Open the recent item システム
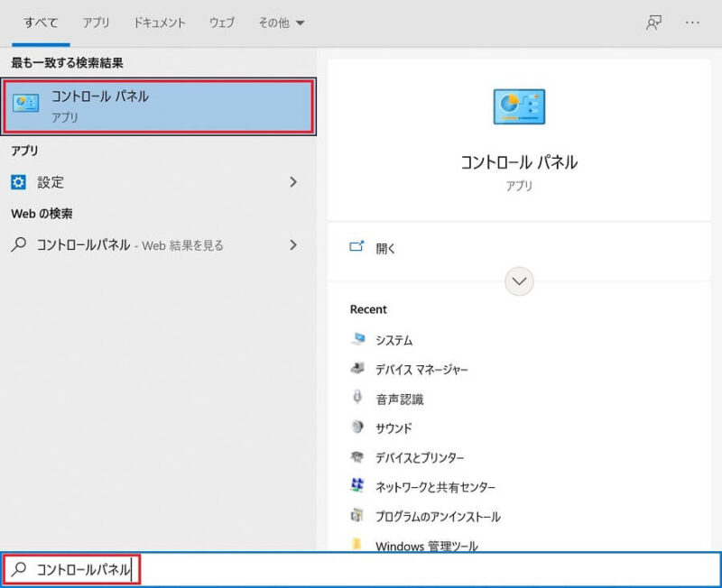The image size is (722, 588). tap(393, 340)
